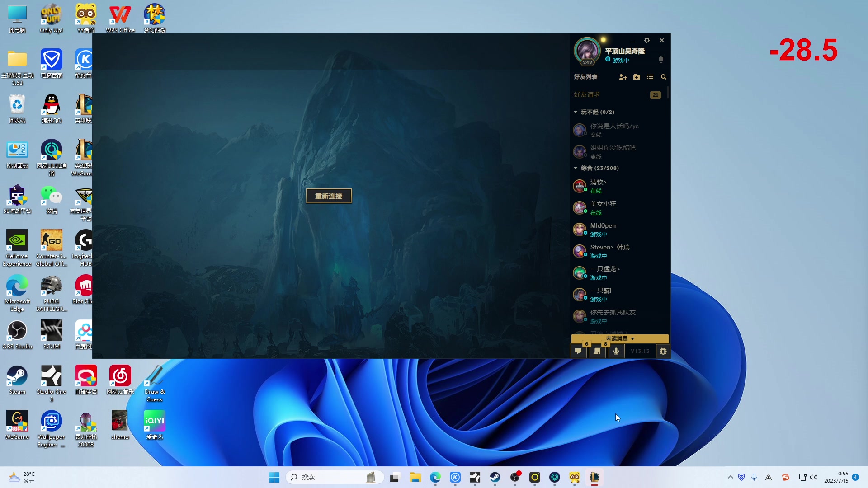Select friend 美女小狂
Screen dimensions: 868x488
(x=618, y=208)
